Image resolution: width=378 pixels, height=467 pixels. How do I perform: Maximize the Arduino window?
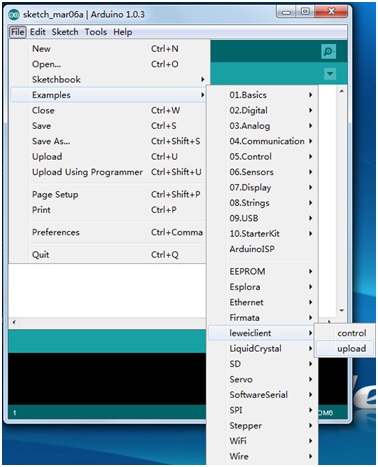[305, 12]
